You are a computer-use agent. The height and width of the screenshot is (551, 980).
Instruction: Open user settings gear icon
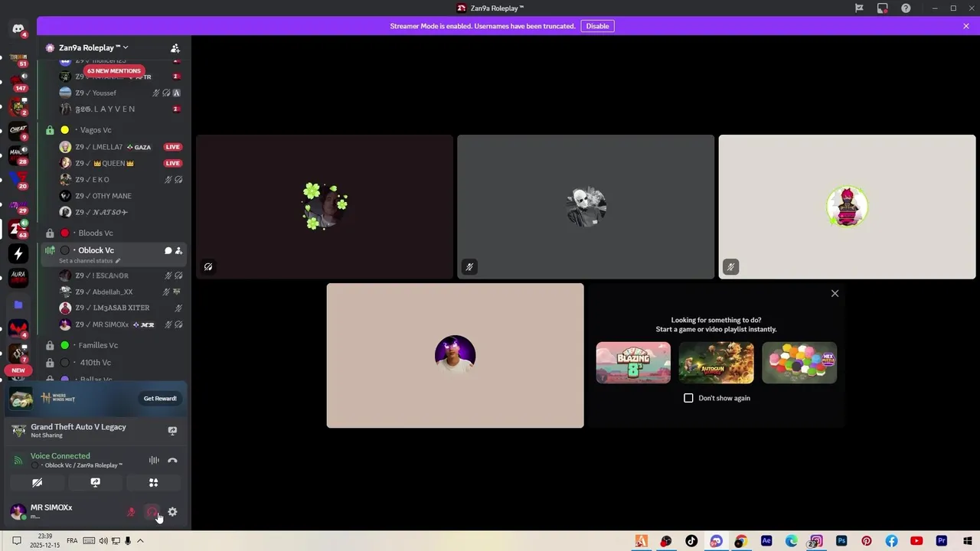[172, 512]
